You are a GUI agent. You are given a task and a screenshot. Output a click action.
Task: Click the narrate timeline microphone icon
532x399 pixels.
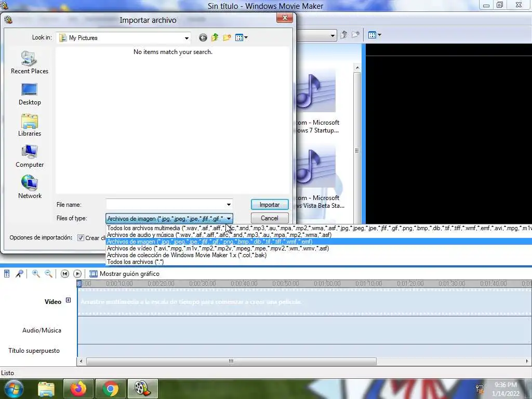click(19, 274)
